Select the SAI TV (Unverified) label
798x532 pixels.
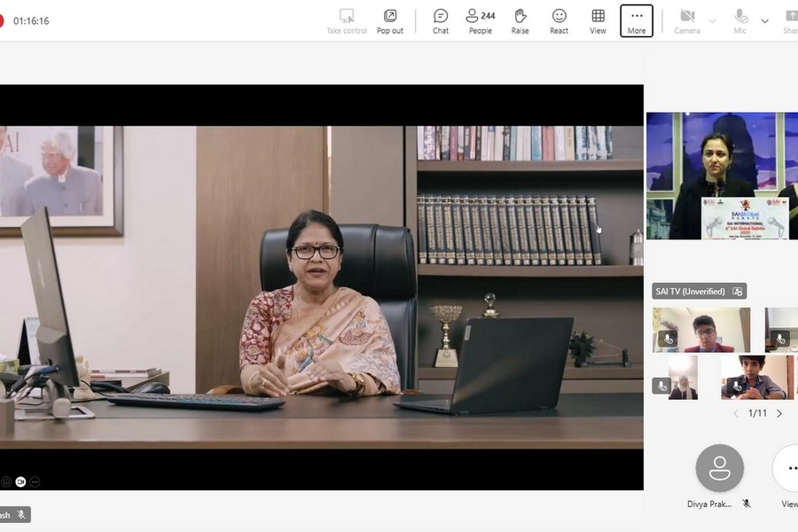[x=690, y=291]
